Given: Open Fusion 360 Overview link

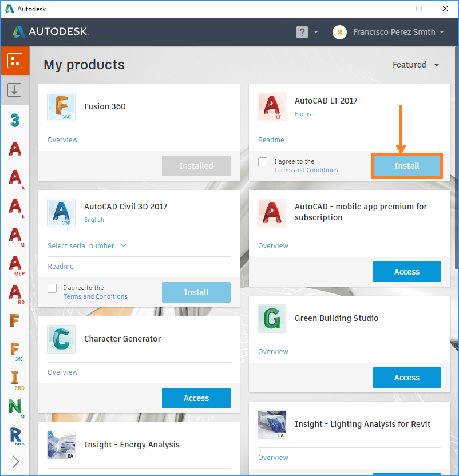Looking at the screenshot, I should point(62,140).
